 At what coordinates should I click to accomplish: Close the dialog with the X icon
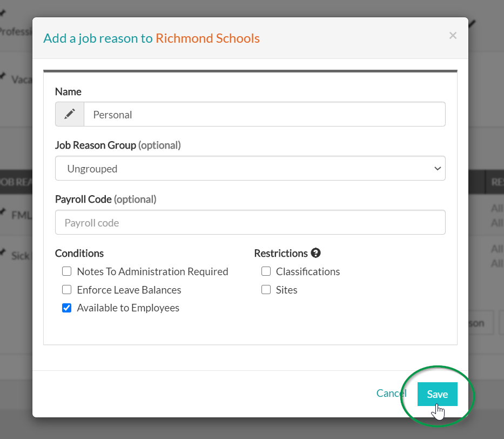(x=453, y=35)
